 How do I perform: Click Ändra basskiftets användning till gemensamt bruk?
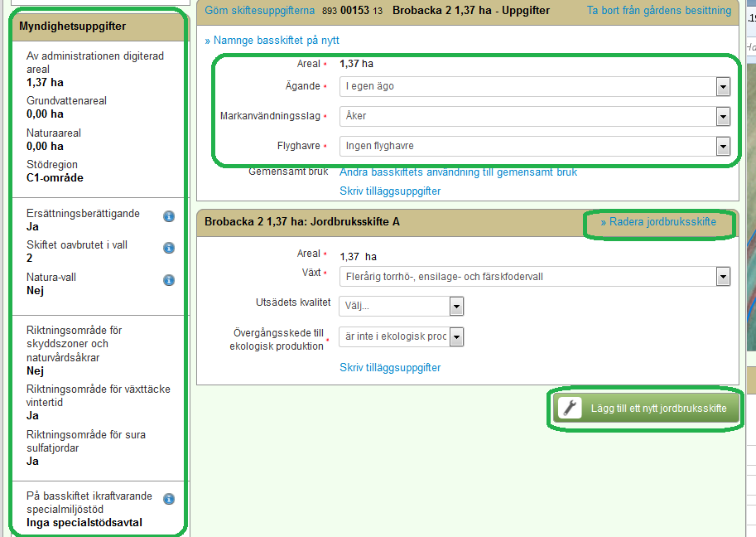(x=458, y=172)
